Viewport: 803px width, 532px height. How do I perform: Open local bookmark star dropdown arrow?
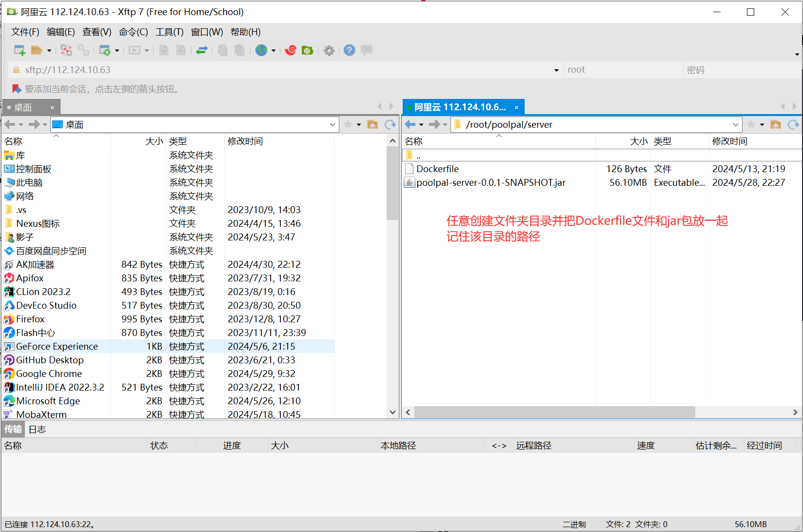tap(359, 125)
